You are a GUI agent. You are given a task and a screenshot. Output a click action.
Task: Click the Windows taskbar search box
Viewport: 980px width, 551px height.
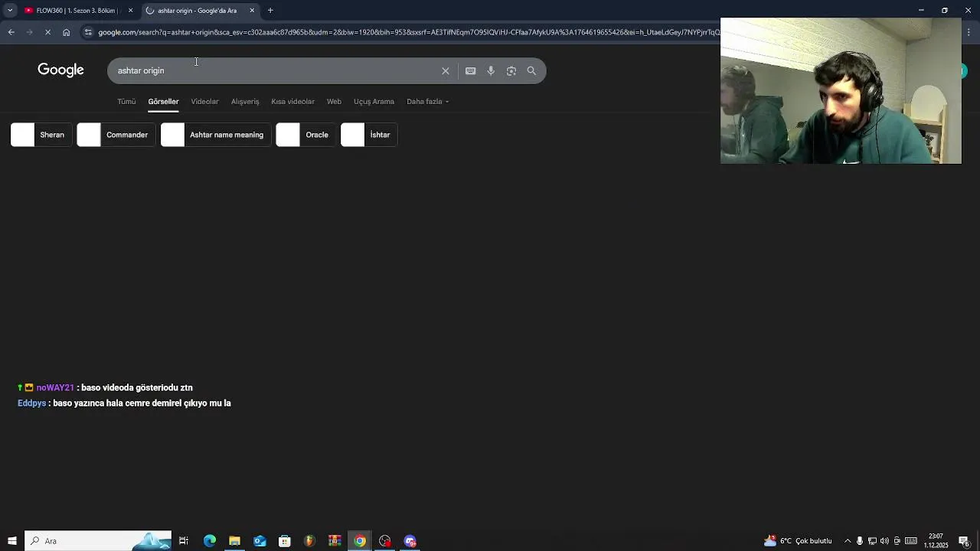[98, 541]
